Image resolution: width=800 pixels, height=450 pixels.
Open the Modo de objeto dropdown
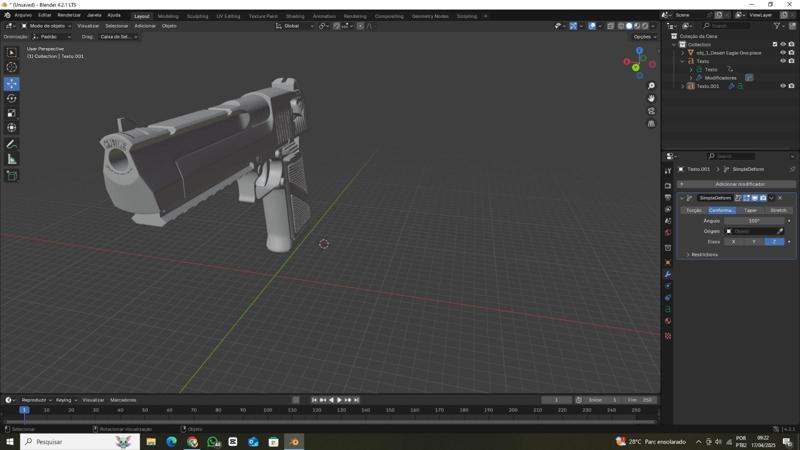click(x=46, y=26)
